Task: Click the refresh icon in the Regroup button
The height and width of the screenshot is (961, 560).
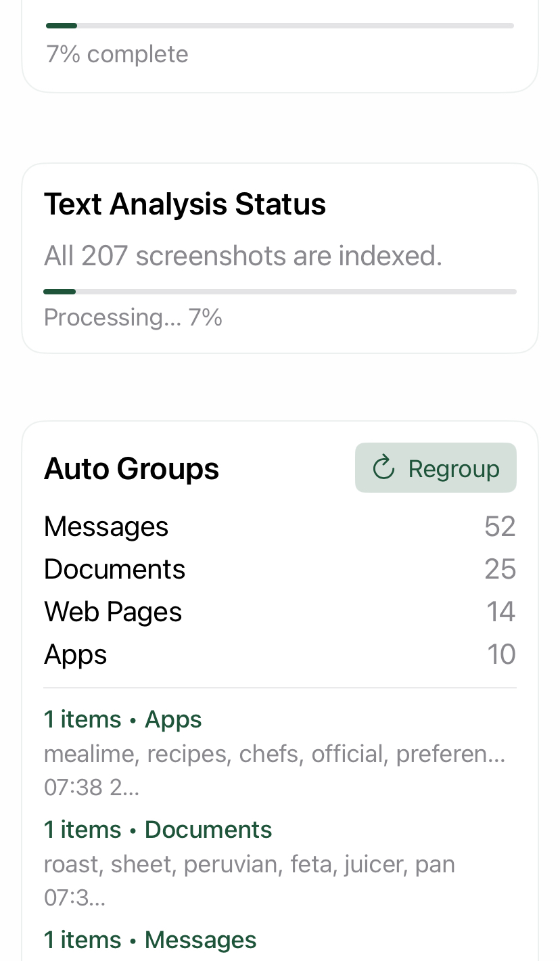Action: [x=383, y=467]
